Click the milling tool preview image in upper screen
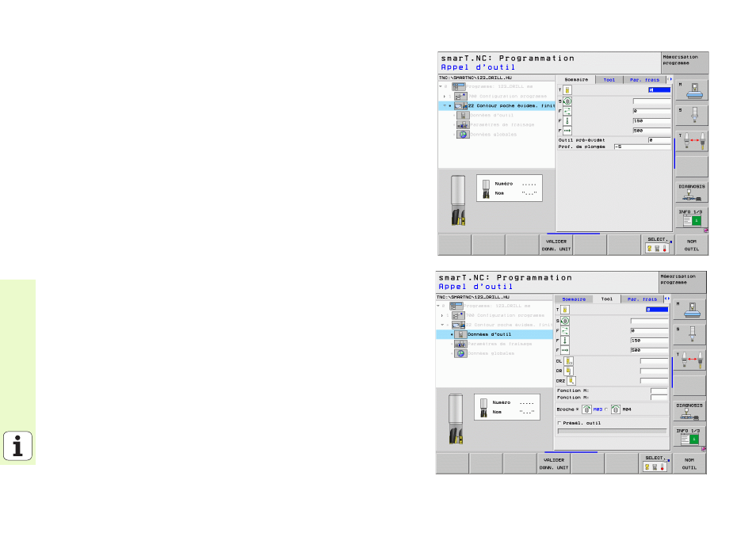756x533 pixels. [458, 200]
